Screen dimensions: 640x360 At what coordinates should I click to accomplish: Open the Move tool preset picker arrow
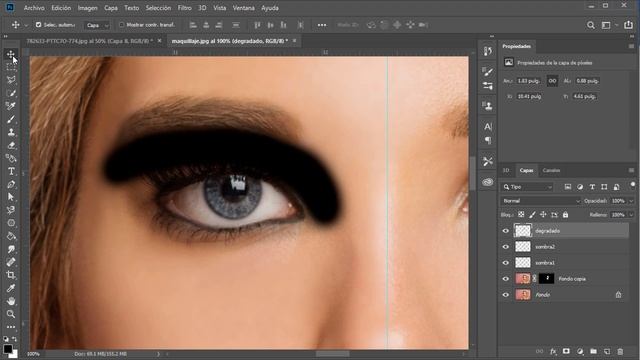coord(26,25)
